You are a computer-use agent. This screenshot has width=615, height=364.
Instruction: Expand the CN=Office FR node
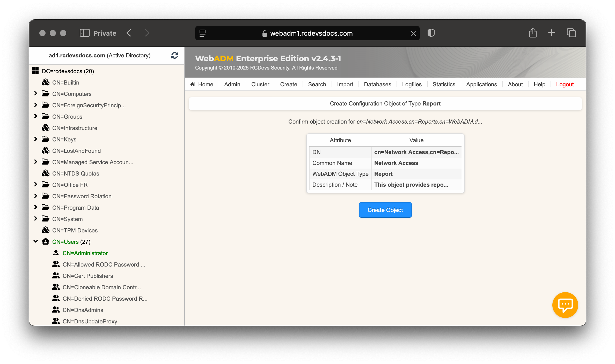[36, 184]
